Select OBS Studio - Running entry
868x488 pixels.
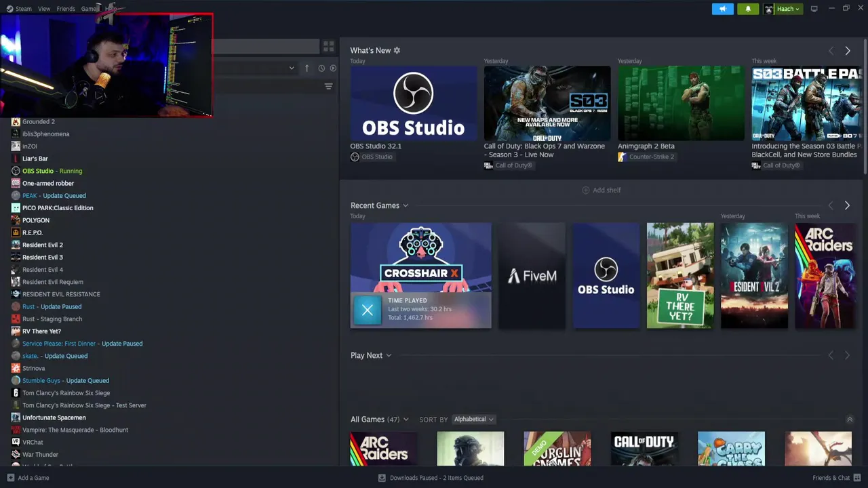point(52,171)
